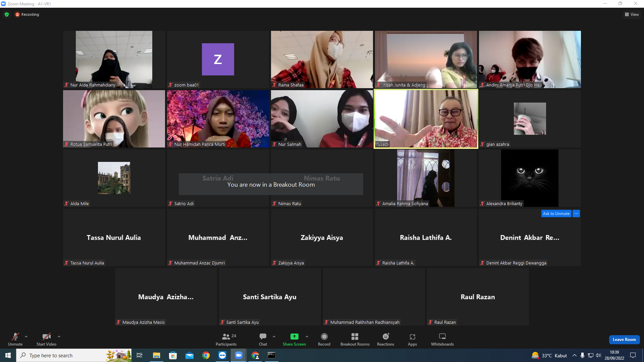
Task: Open the weather widget showing 33°C Kabut
Action: tap(549, 355)
